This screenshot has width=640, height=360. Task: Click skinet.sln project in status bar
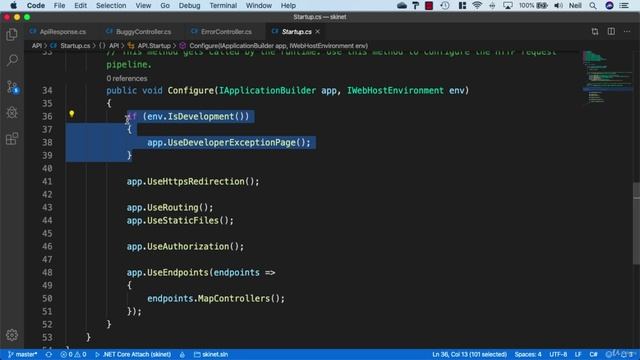211,354
